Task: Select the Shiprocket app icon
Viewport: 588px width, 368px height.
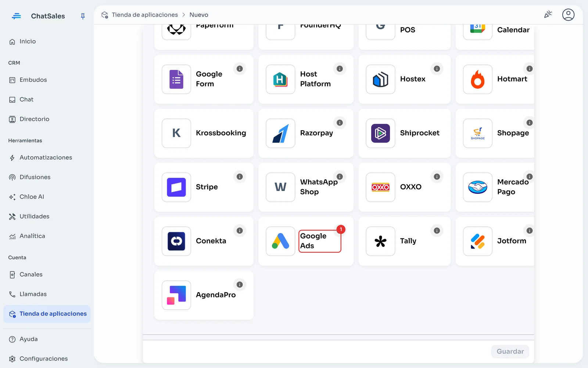Action: click(x=380, y=133)
